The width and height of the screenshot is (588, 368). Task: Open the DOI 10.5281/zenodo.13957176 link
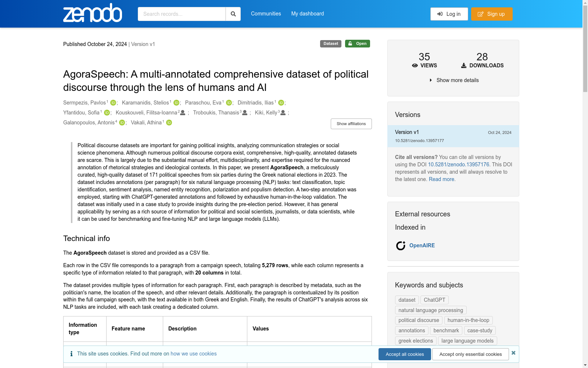459,164
